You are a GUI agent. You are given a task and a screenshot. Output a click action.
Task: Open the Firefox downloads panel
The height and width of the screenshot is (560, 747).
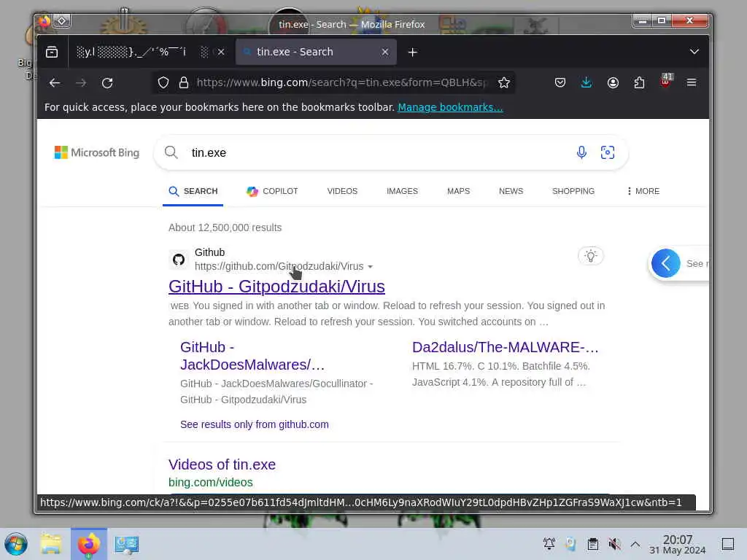pyautogui.click(x=587, y=83)
